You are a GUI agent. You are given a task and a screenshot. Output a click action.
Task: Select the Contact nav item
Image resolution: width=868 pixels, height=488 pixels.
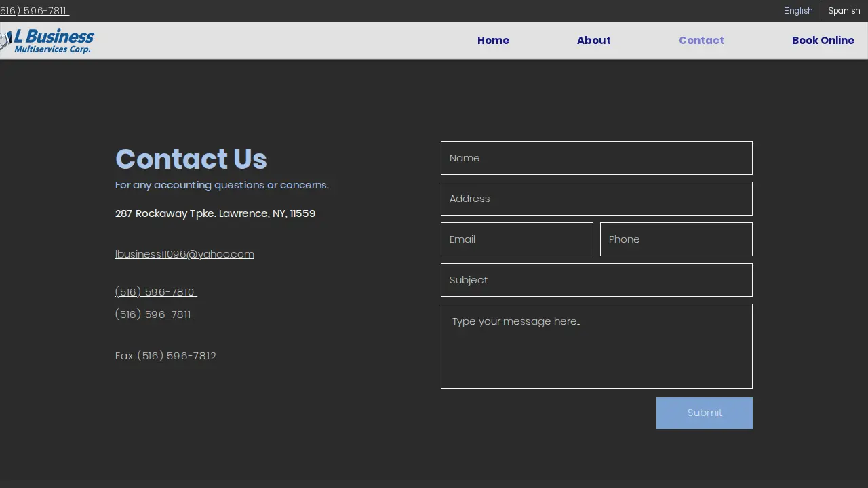(x=701, y=41)
